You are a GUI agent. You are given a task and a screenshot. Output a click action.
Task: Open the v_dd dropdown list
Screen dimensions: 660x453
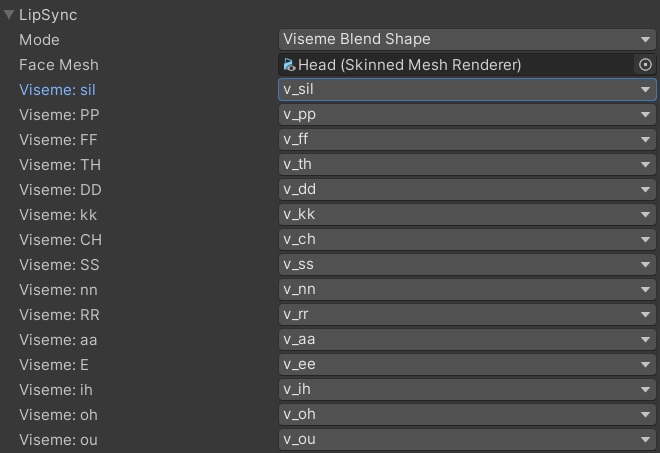[467, 189]
